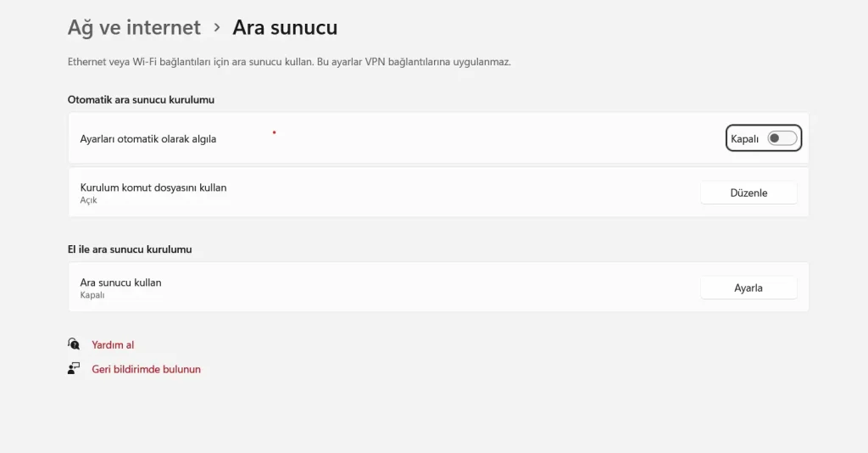Image resolution: width=868 pixels, height=453 pixels.
Task: Go back to Ağ ve internet breadcrumb
Action: 134,28
